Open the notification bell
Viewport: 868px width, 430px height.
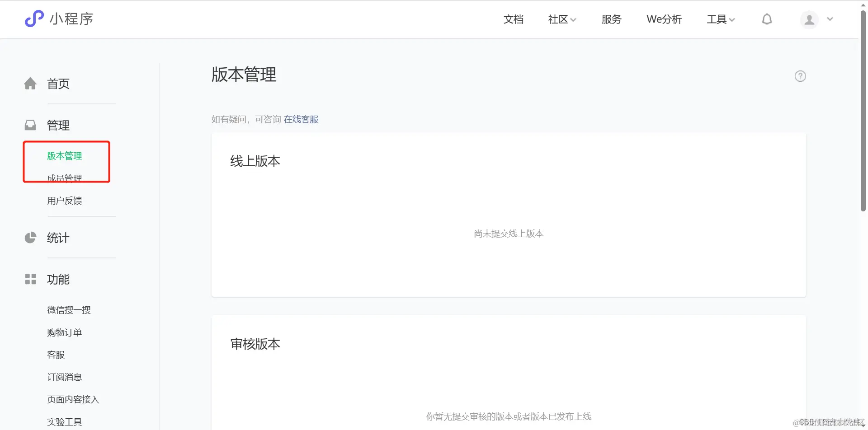(x=767, y=19)
